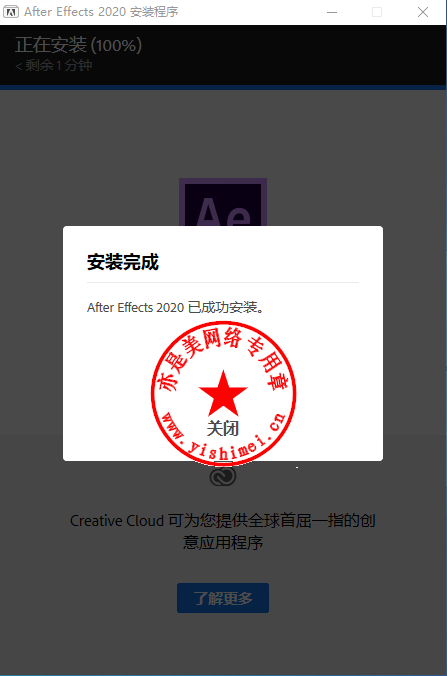Click the 剩余 1 分钟 remaining time label
Screen dimensions: 447x676
pyautogui.click(x=54, y=66)
